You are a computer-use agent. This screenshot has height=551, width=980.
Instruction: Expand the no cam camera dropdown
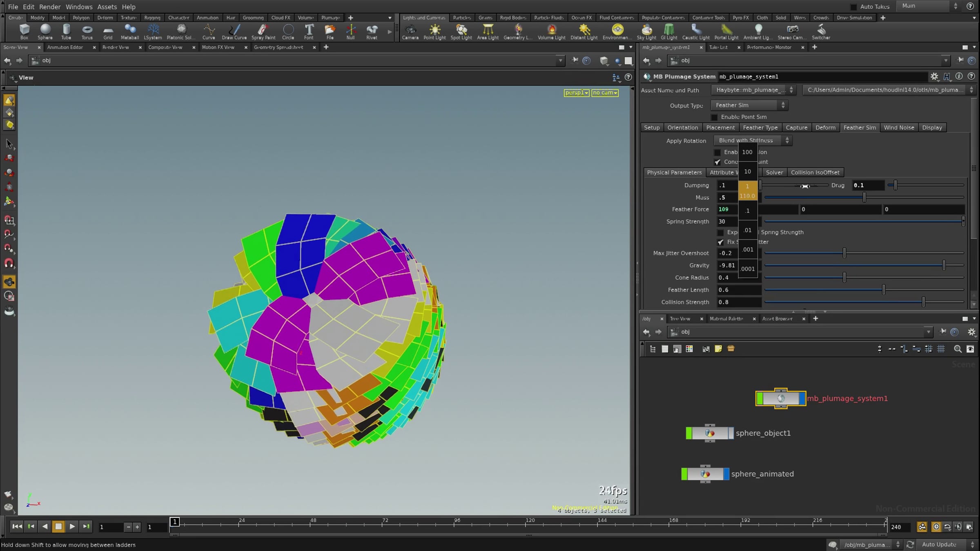point(605,93)
